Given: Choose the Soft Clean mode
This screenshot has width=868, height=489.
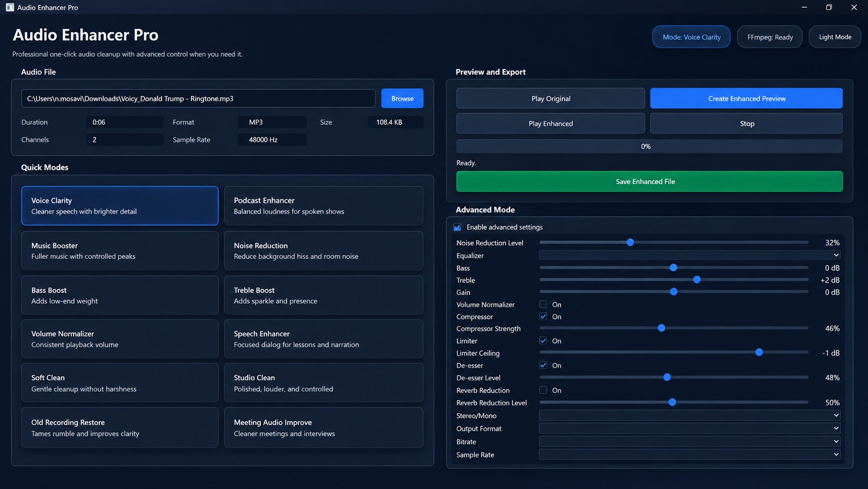Looking at the screenshot, I should pos(120,383).
